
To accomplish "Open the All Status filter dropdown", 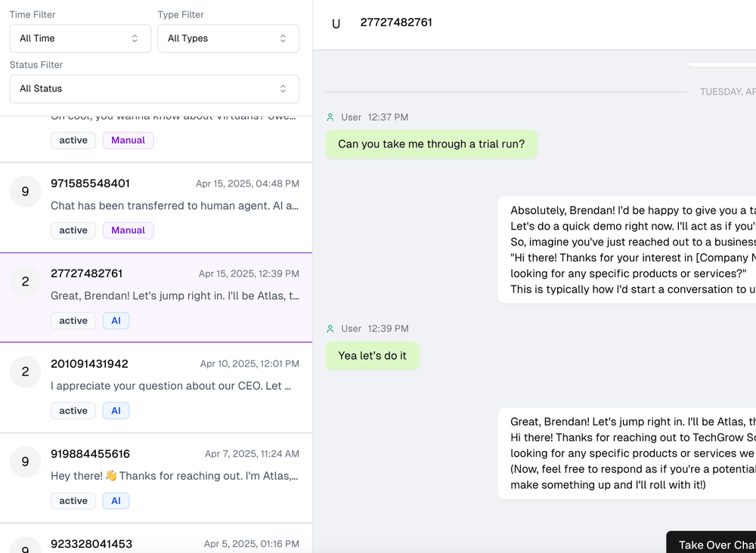I will click(154, 88).
